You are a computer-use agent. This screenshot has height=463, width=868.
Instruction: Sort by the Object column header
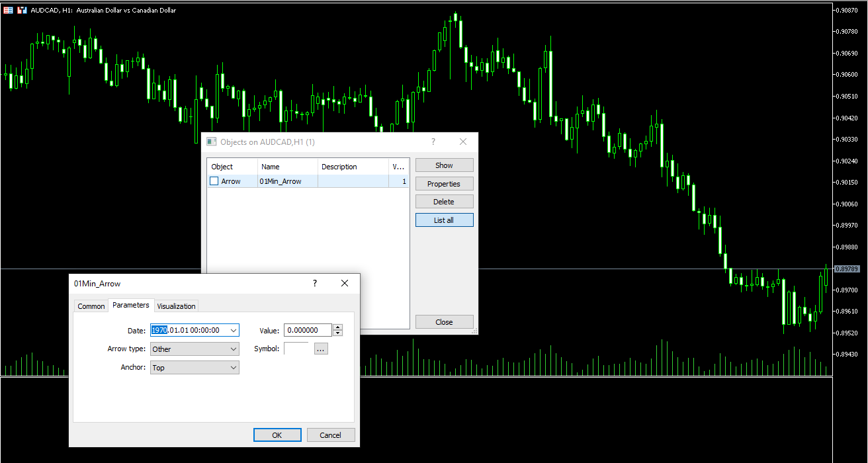point(232,167)
